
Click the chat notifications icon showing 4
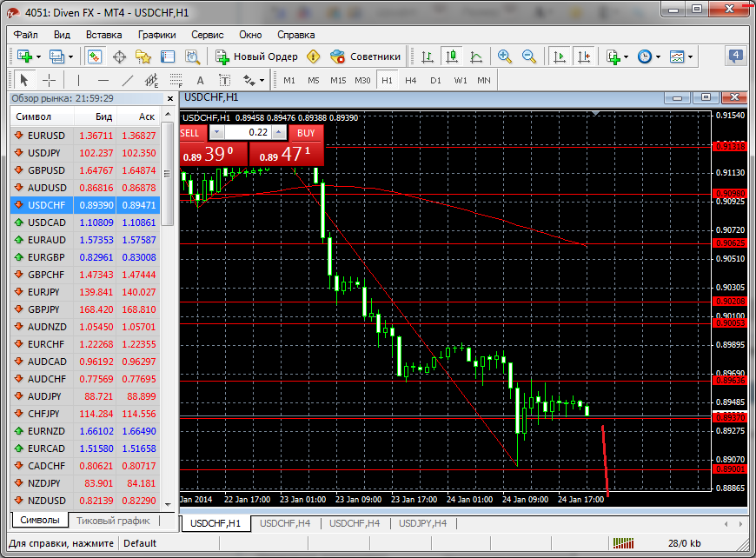735,56
